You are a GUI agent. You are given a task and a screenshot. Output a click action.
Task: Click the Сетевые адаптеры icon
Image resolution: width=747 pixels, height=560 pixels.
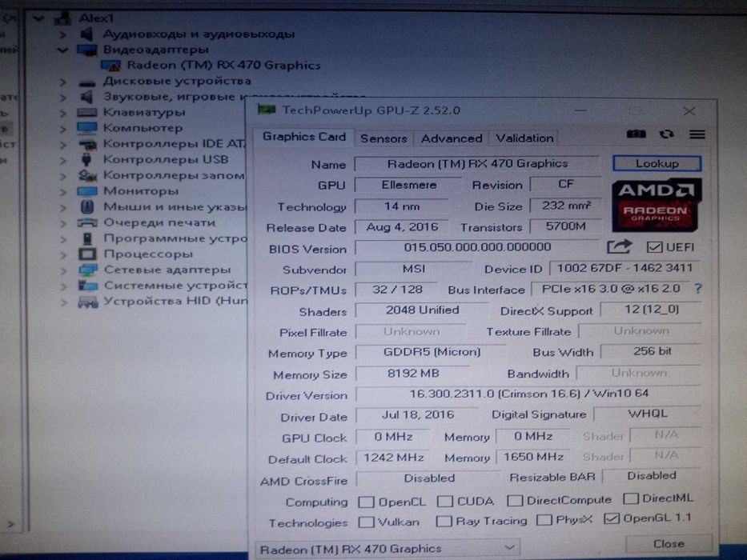pos(87,270)
